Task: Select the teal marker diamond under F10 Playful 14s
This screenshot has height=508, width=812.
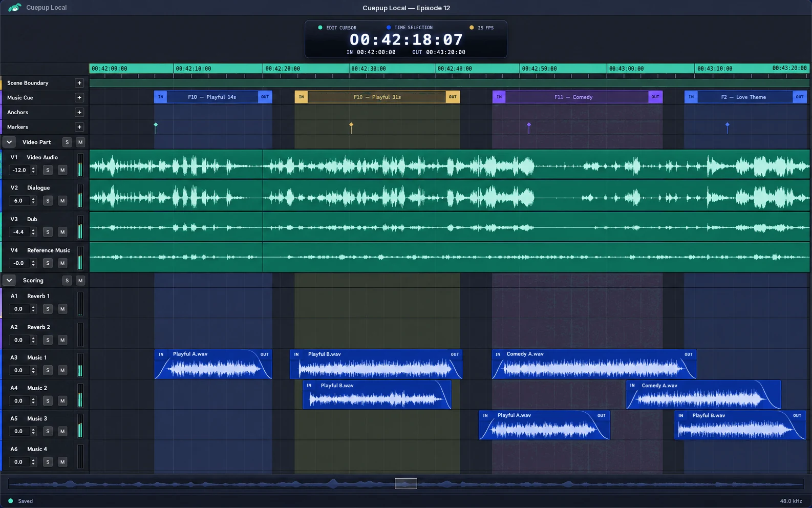Action: [x=156, y=124]
